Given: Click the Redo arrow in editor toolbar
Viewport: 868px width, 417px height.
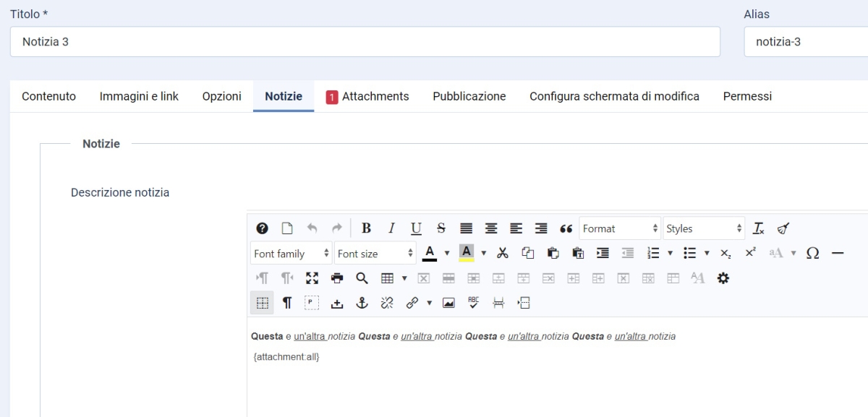Looking at the screenshot, I should pyautogui.click(x=336, y=228).
